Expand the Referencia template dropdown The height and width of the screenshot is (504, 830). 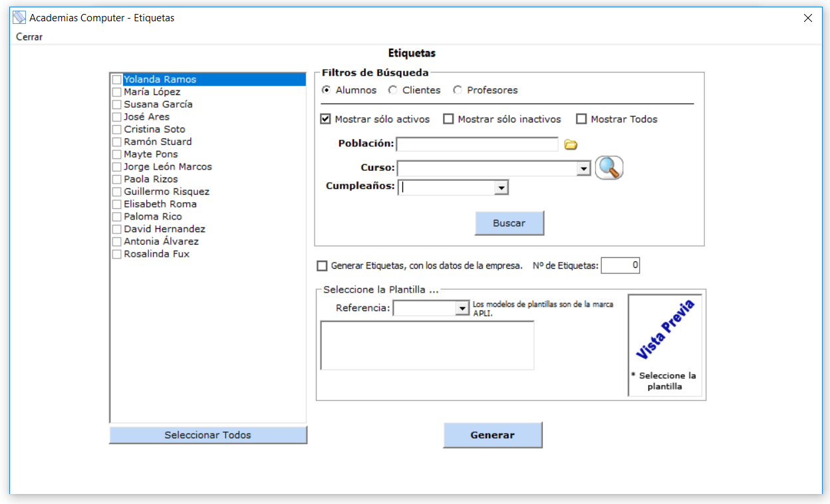462,309
